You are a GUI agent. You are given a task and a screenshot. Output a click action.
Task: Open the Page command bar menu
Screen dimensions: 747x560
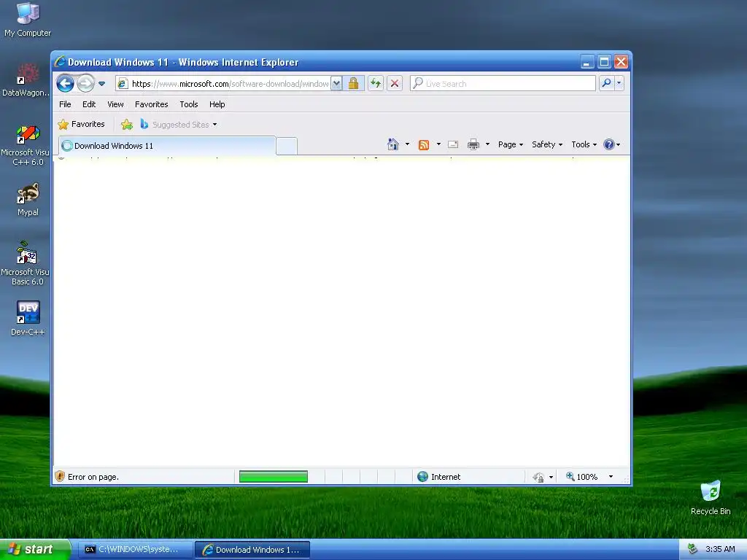coord(511,144)
